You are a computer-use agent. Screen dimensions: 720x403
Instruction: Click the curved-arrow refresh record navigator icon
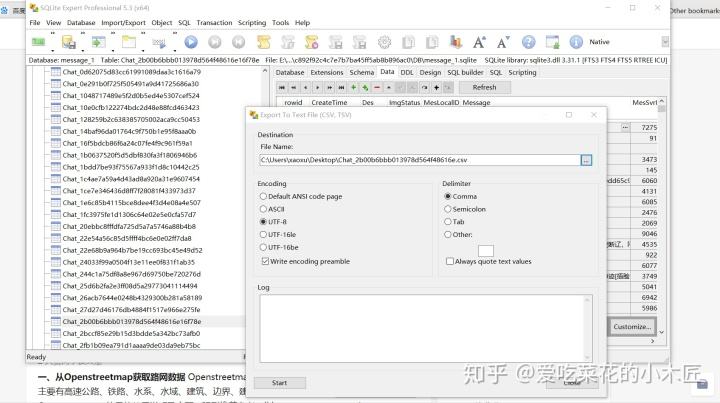[x=424, y=87]
